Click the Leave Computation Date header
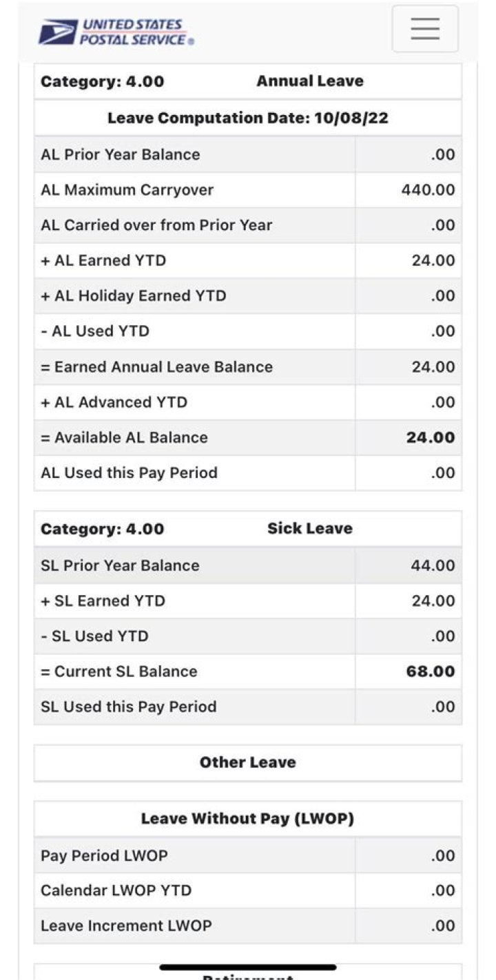Viewport: 496px width, 980px height. pyautogui.click(x=247, y=118)
